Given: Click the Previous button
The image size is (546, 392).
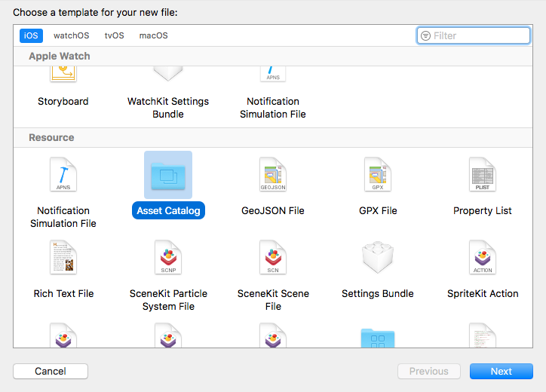Looking at the screenshot, I should click(429, 371).
